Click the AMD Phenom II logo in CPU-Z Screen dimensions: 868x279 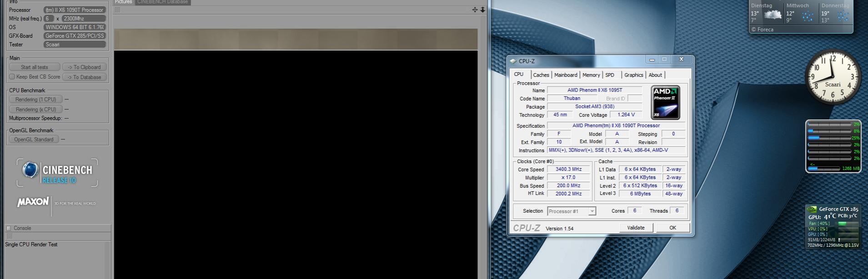coord(665,103)
